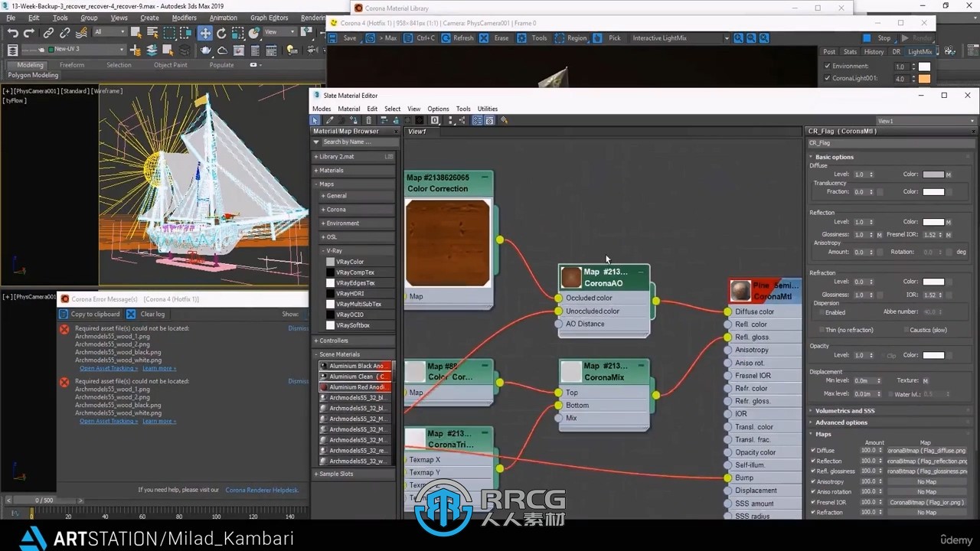Open the Select by Name list icon

[x=152, y=33]
